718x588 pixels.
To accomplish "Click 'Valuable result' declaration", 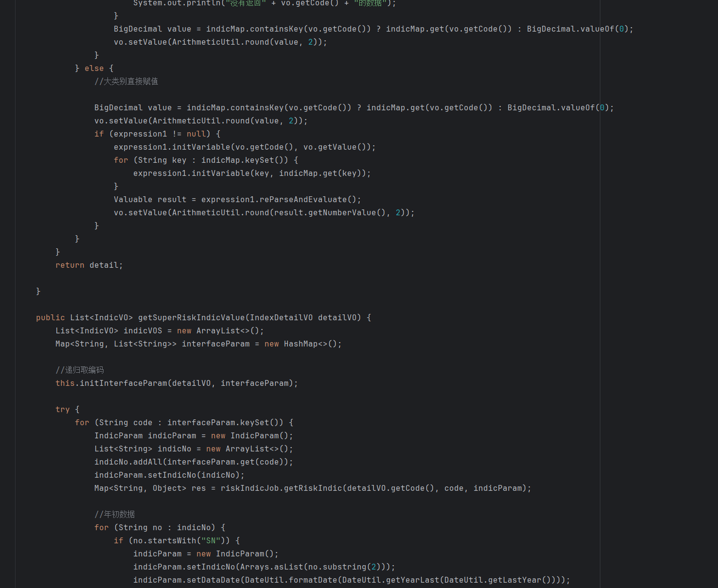I will (150, 200).
